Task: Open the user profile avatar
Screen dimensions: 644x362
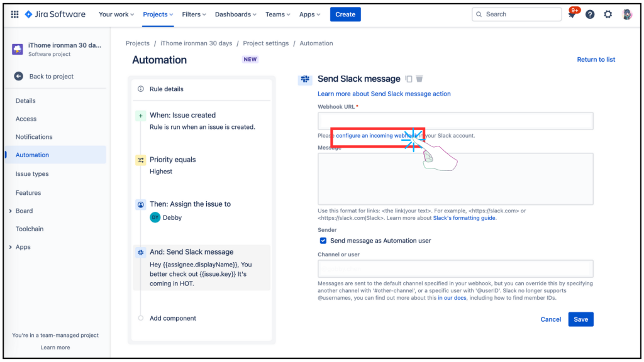Action: [x=627, y=14]
